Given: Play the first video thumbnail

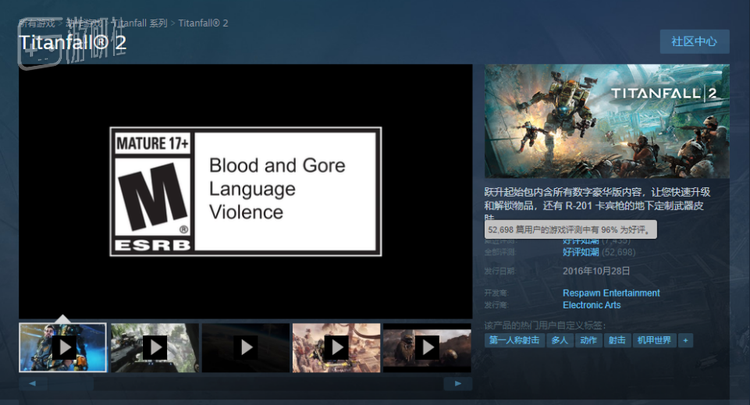Looking at the screenshot, I should click(62, 347).
